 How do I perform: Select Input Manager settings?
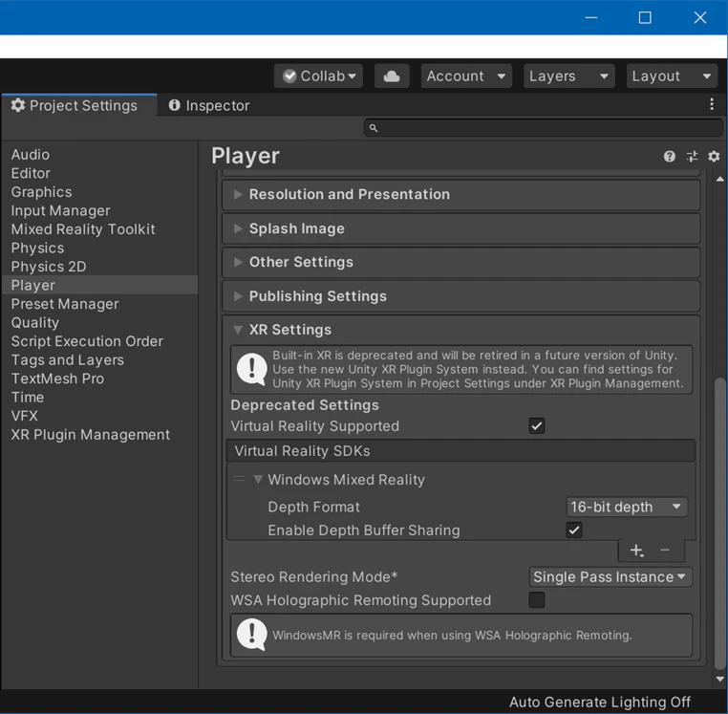point(99,211)
